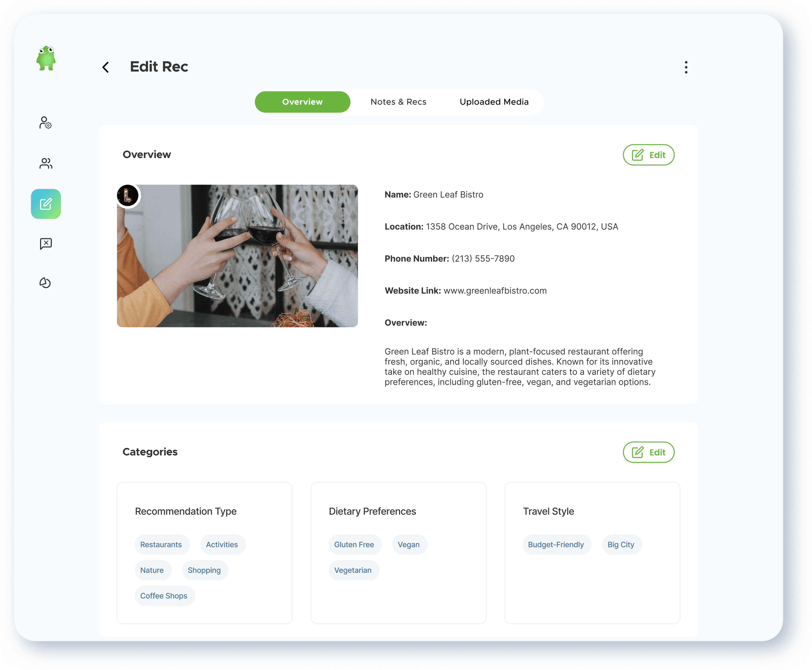Toggle the Budget-Friendly travel style chip
This screenshot has width=812, height=670.
click(x=556, y=545)
